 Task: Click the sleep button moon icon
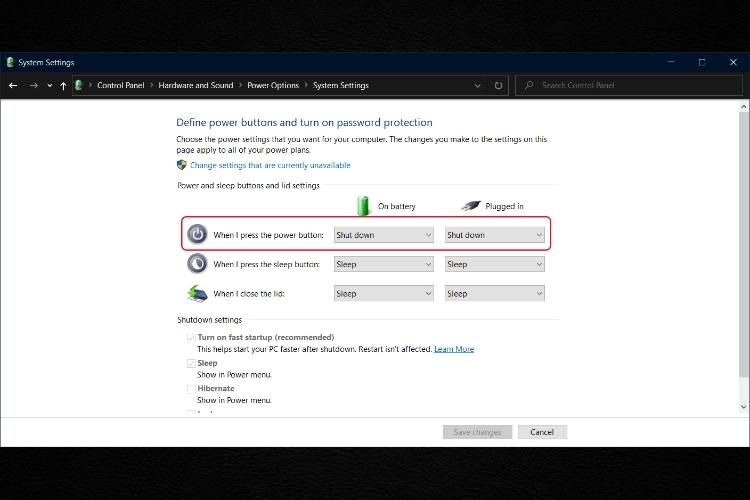tap(197, 264)
